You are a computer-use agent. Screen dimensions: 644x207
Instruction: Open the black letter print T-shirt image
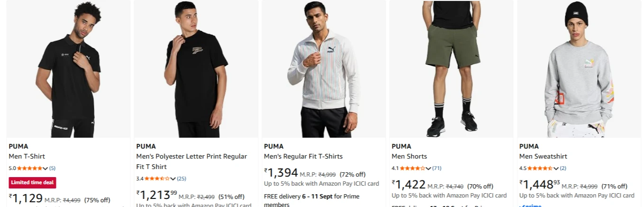pos(196,69)
